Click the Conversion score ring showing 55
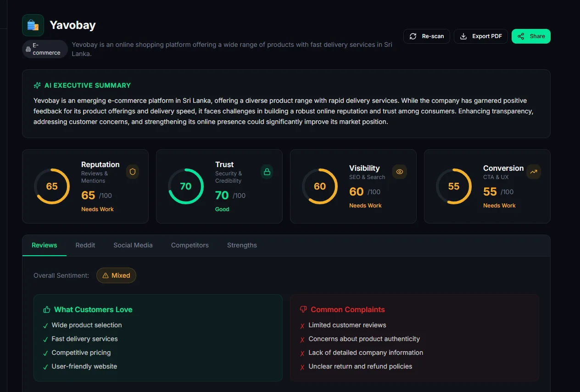Image resolution: width=580 pixels, height=392 pixels. coord(454,186)
